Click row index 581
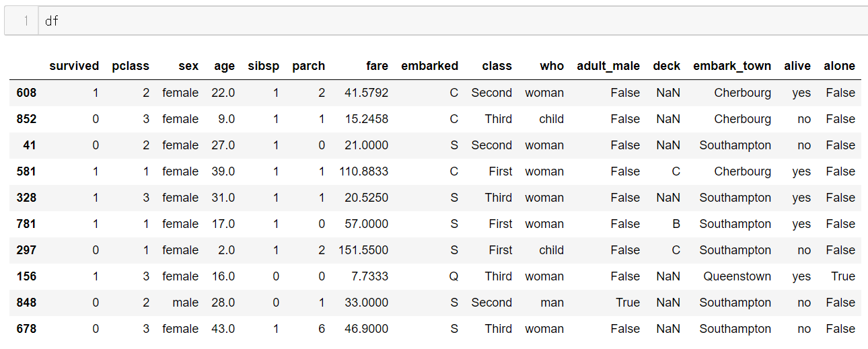Screen dimensions: 868x349 [x=26, y=171]
